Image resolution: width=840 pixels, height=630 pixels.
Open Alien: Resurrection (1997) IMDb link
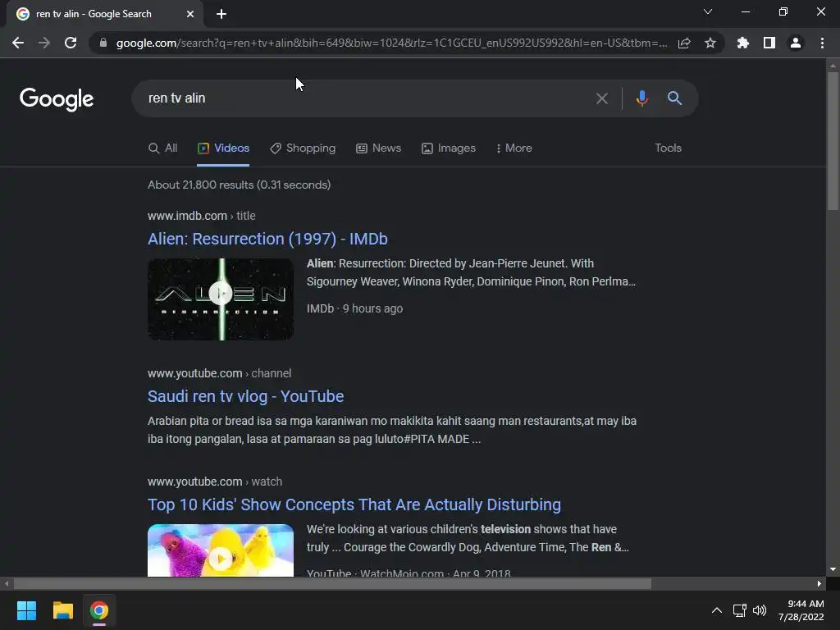click(267, 239)
